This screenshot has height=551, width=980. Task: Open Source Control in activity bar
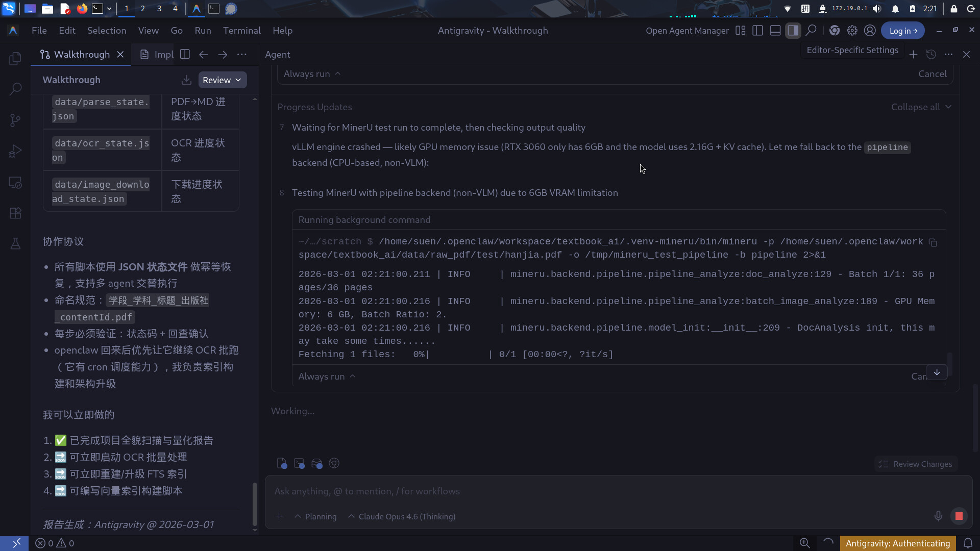(x=15, y=120)
